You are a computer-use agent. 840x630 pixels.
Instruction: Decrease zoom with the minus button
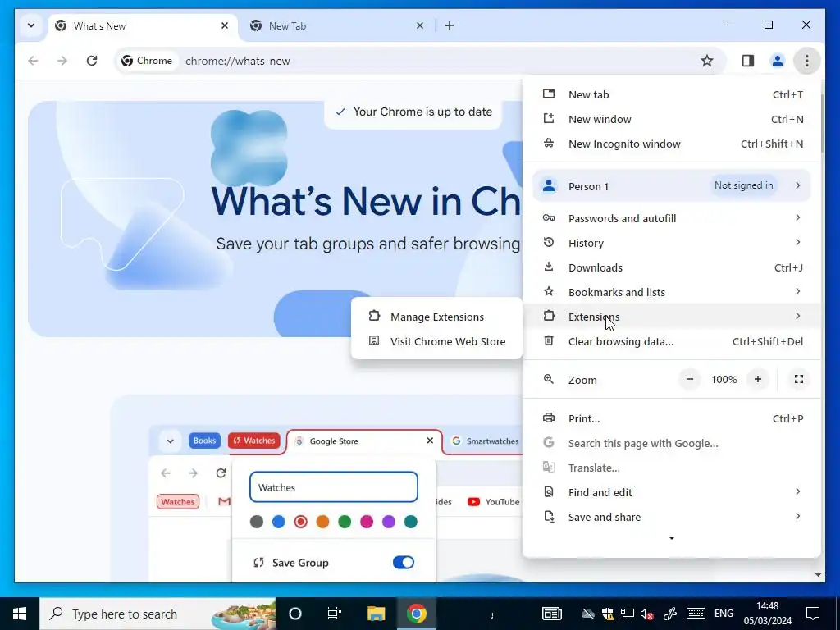coord(689,379)
